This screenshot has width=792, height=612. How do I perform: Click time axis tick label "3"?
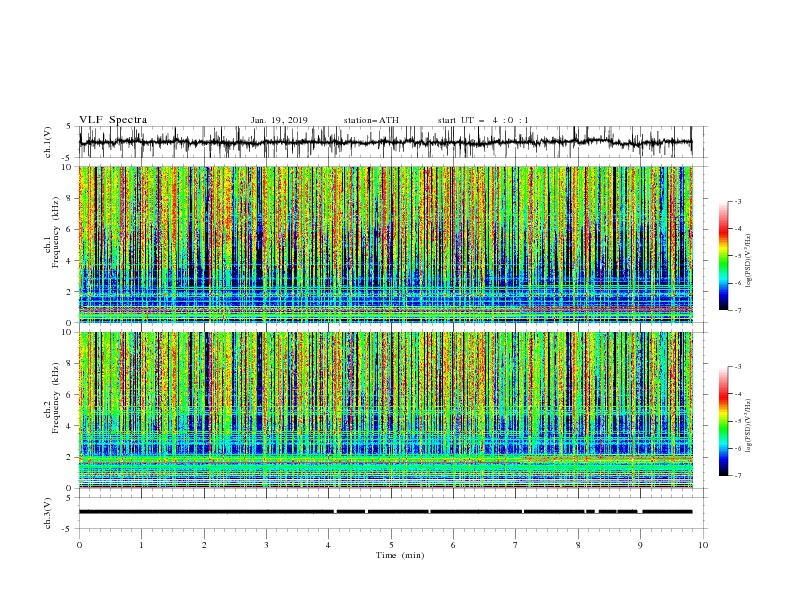point(266,545)
